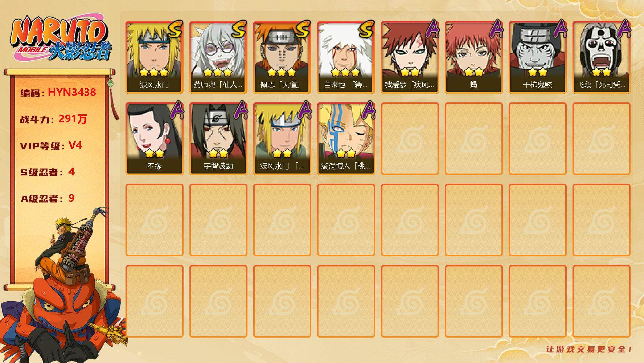644x363 pixels.
Task: Select the 波风水门 S-rank ninja card
Action: coord(154,57)
